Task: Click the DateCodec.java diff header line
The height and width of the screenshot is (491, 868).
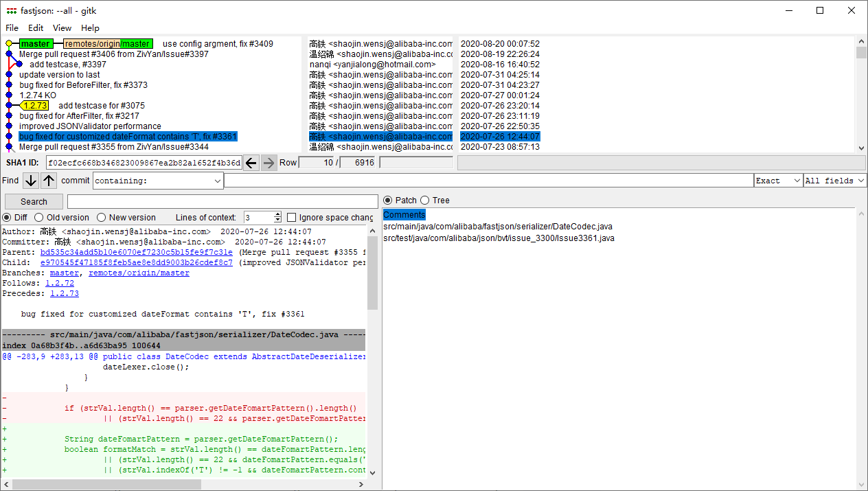Action: coord(183,334)
